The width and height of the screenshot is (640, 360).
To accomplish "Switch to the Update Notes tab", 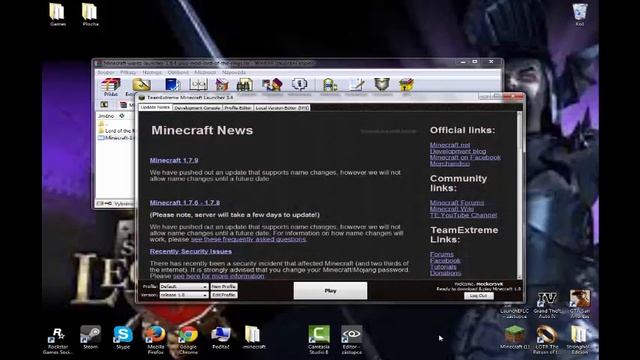I will (x=155, y=107).
